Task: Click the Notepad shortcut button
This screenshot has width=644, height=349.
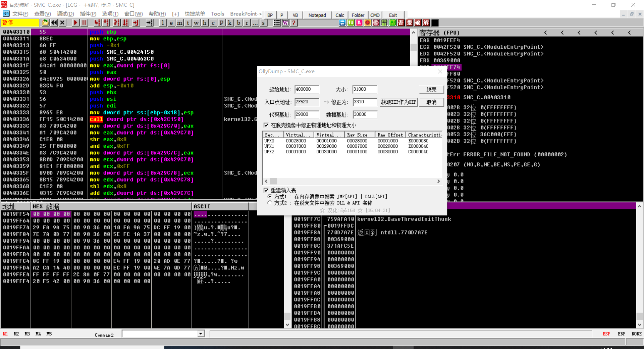Action: pyautogui.click(x=317, y=15)
